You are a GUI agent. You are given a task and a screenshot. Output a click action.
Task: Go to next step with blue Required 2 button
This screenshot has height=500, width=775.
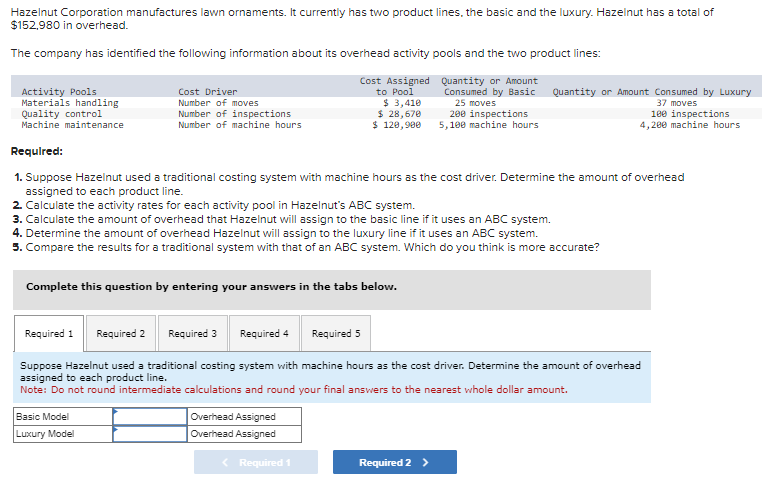[394, 462]
